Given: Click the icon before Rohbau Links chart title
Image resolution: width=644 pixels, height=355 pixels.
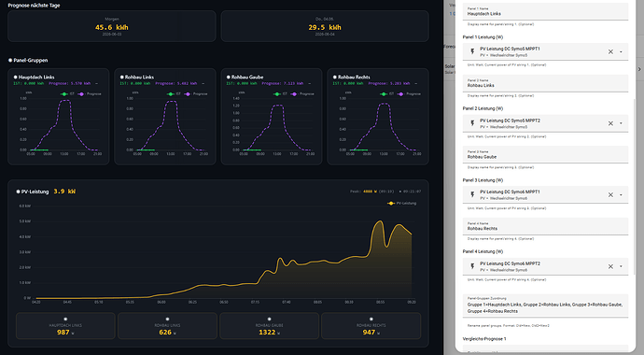Looking at the screenshot, I should [122, 77].
